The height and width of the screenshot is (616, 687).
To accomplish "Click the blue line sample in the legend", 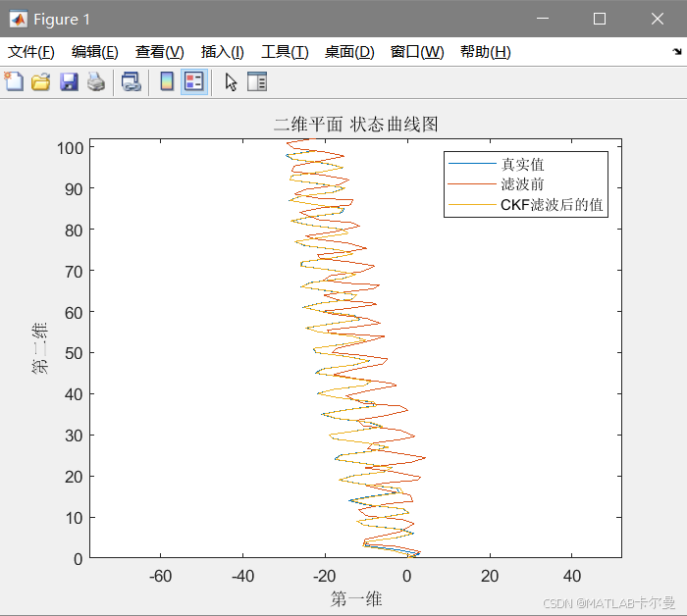I will point(472,164).
